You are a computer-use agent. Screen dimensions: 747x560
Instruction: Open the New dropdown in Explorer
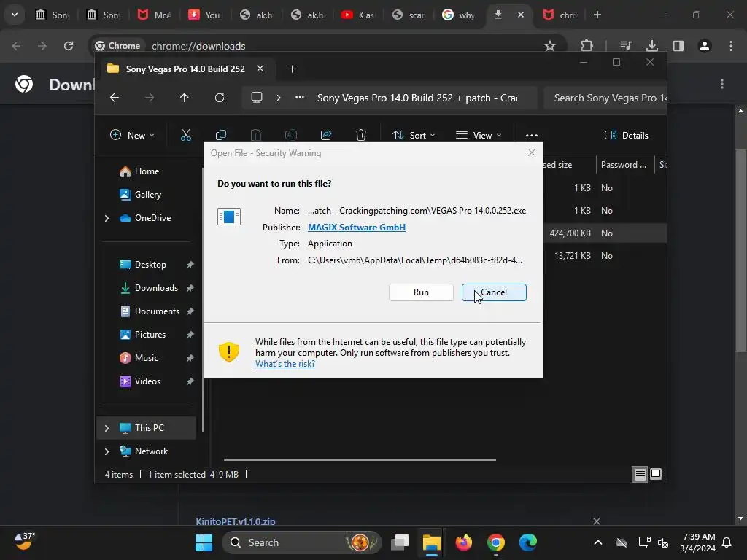(x=132, y=135)
